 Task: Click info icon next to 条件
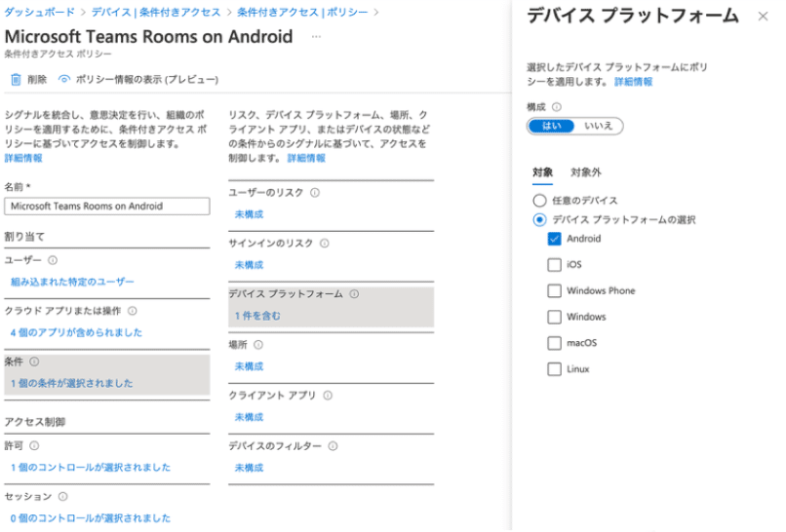[34, 361]
